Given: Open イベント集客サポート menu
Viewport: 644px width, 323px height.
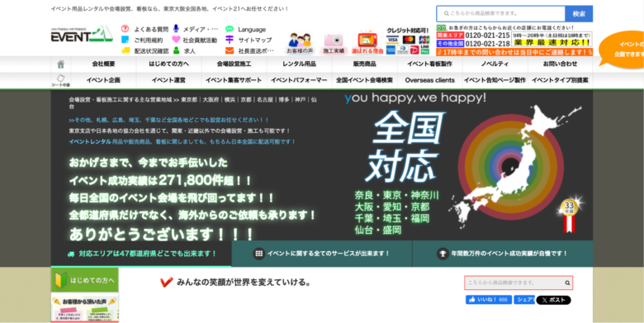Looking at the screenshot, I should click(234, 80).
